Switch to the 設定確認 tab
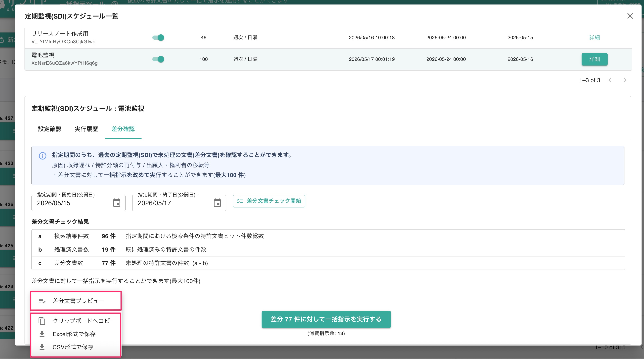This screenshot has width=644, height=359. tap(50, 129)
